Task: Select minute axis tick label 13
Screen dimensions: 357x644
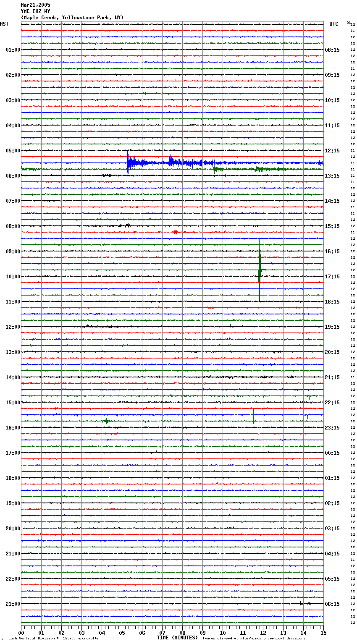Action: click(x=283, y=633)
